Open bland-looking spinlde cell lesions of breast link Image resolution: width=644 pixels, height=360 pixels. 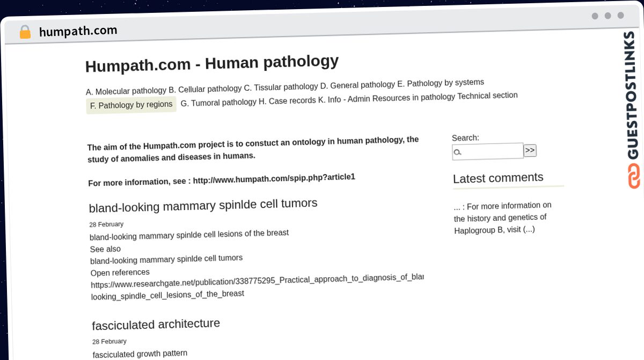point(189,235)
